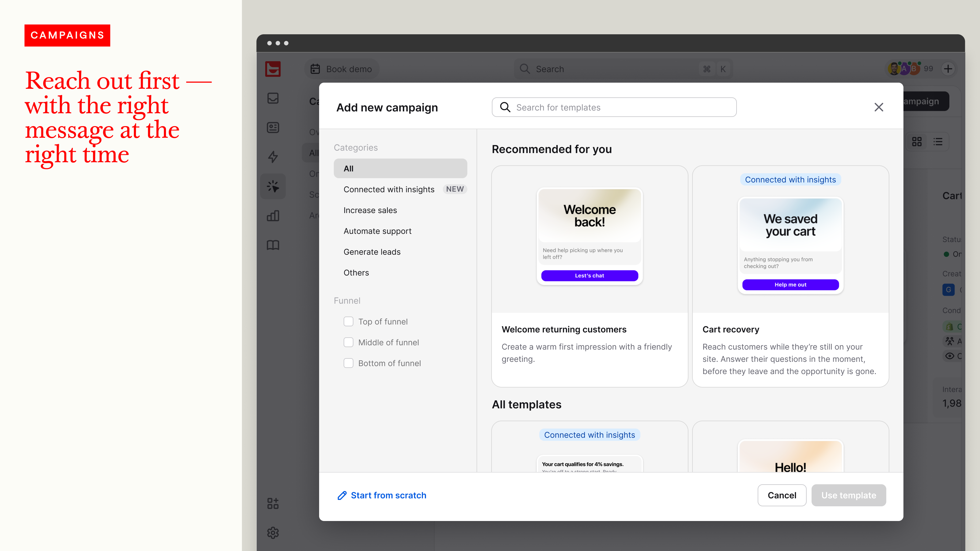This screenshot has height=551, width=980.
Task: Click the Use template button
Action: tap(849, 495)
